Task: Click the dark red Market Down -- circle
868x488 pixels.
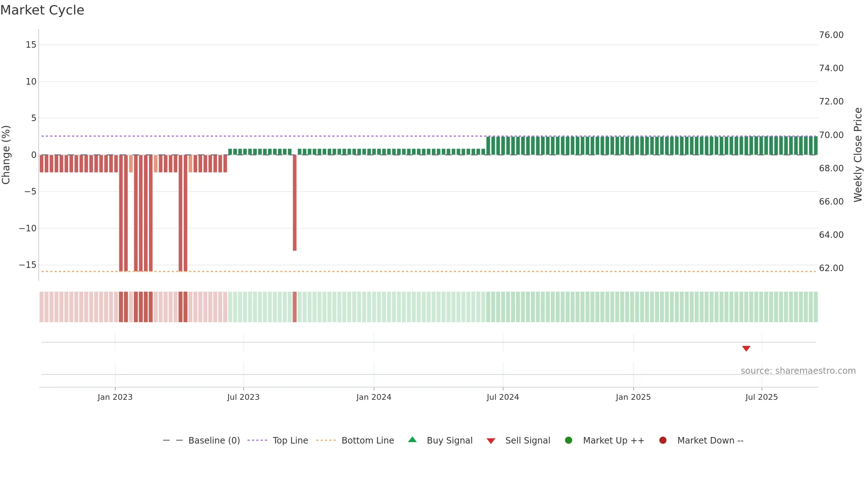Action: coord(663,440)
